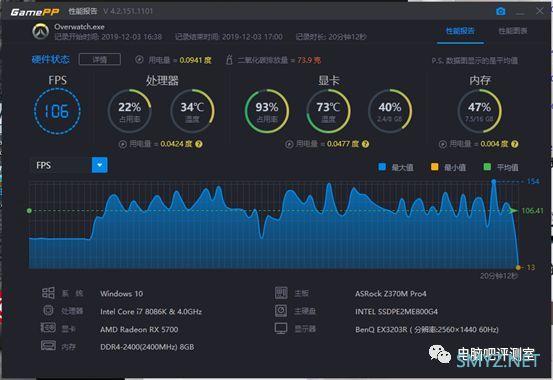Image resolution: width=553 pixels, height=380 pixels.
Task: Click BenQ EX3203R monitor text
Action: [x=427, y=330]
